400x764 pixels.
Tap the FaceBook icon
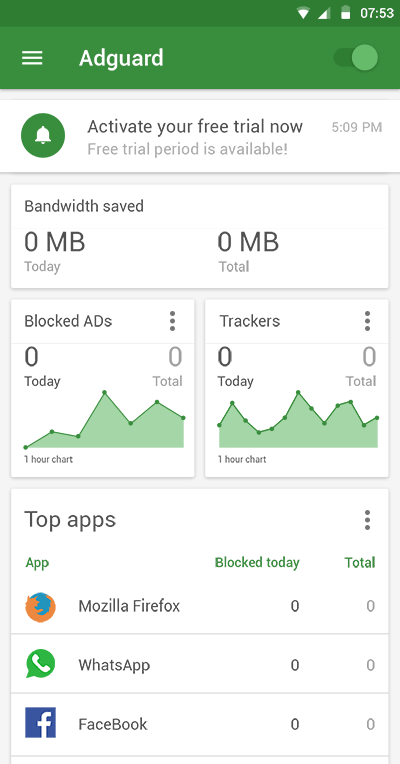(40, 723)
